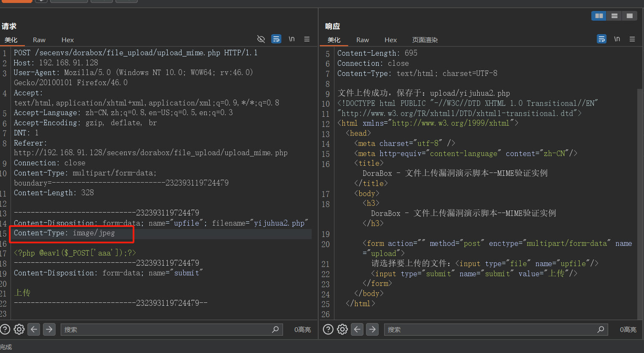The height and width of the screenshot is (353, 644).
Task: Click the POST upload_mime.php request line
Action: pyautogui.click(x=136, y=53)
